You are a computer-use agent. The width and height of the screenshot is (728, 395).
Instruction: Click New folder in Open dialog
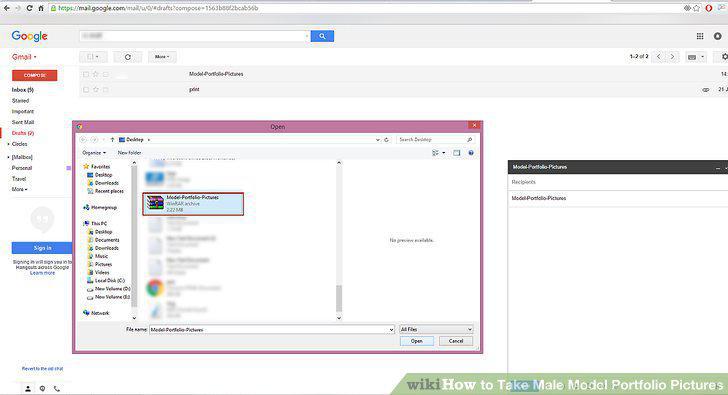pos(130,153)
